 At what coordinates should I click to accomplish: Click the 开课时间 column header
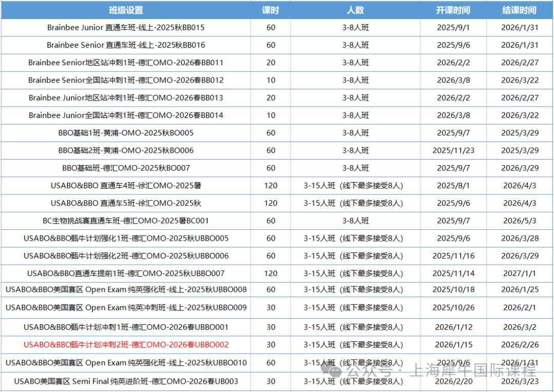click(453, 10)
